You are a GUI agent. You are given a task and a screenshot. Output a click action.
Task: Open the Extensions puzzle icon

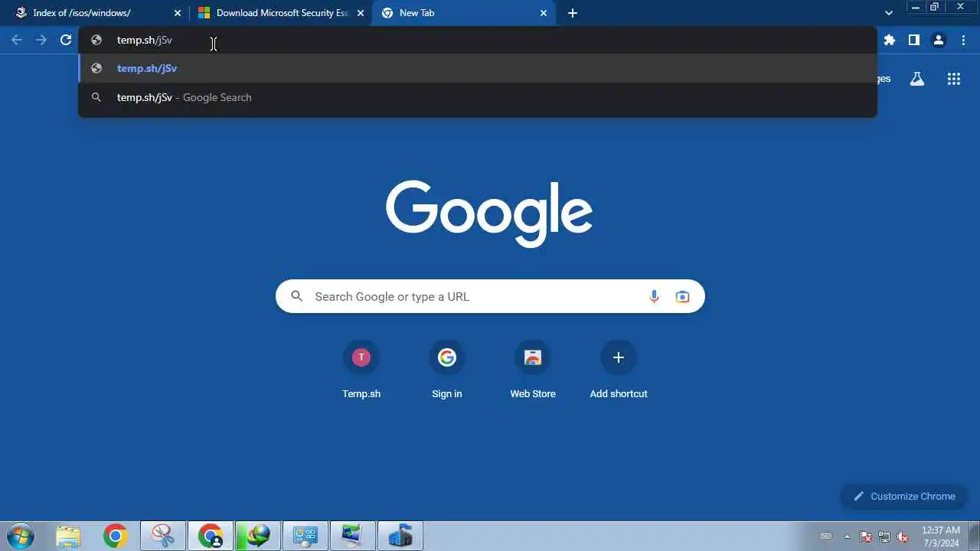(x=890, y=40)
